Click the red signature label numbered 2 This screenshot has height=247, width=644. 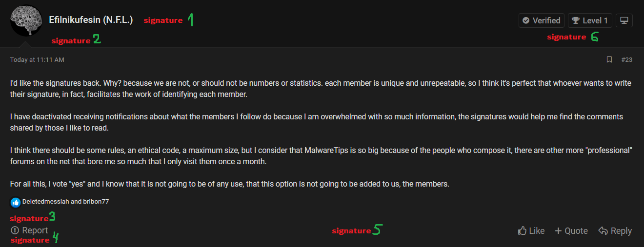71,41
